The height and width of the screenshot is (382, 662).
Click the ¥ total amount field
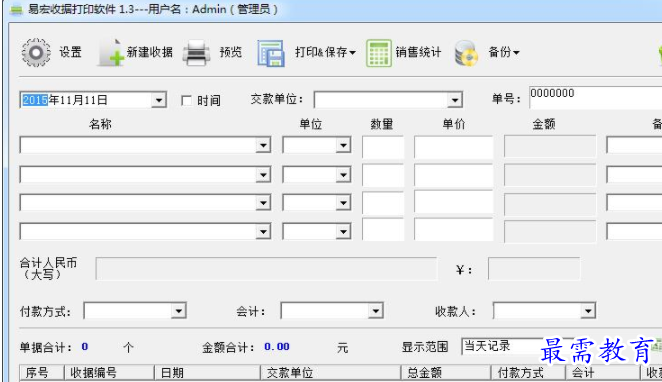534,269
